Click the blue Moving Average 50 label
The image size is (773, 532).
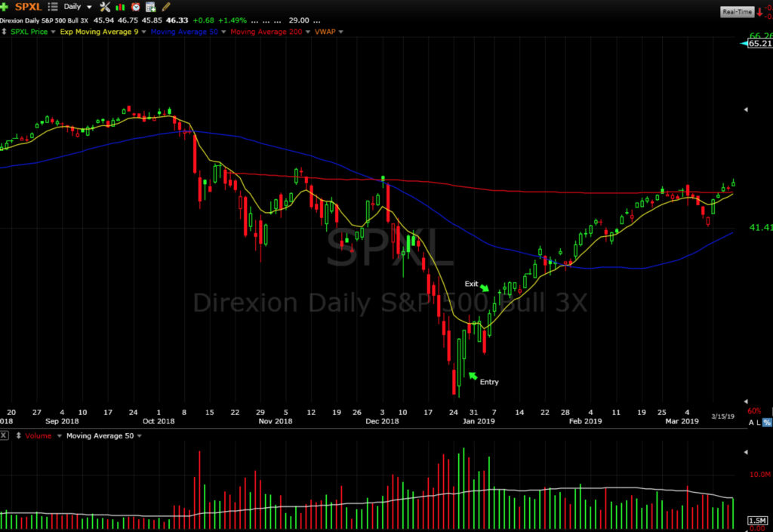pos(184,32)
